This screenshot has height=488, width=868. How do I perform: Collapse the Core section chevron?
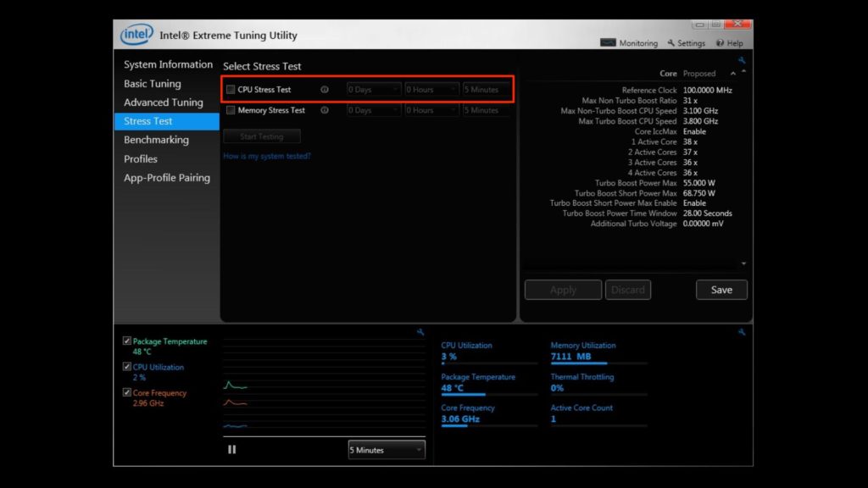[x=733, y=74]
